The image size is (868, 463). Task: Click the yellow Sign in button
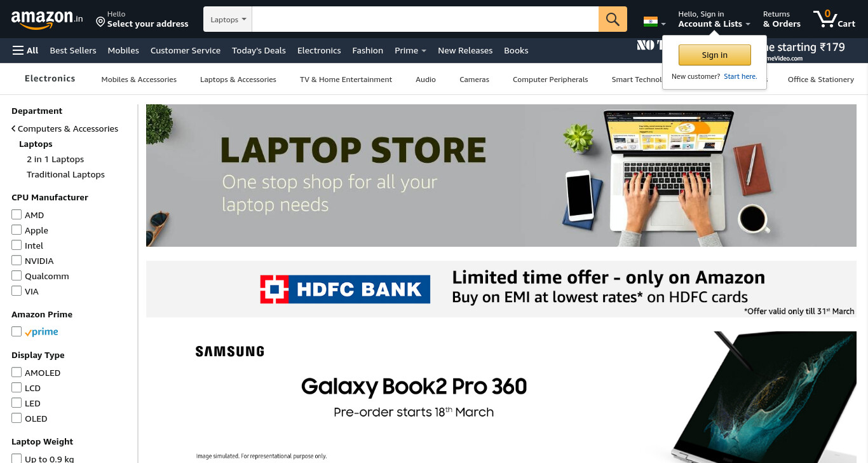pos(715,55)
